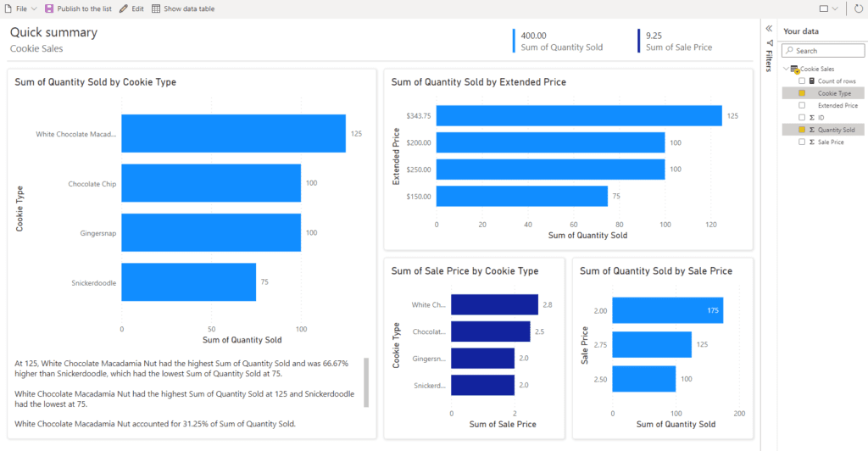Open the view mode dropdown near refresh
This screenshot has height=451, width=868.
point(828,8)
